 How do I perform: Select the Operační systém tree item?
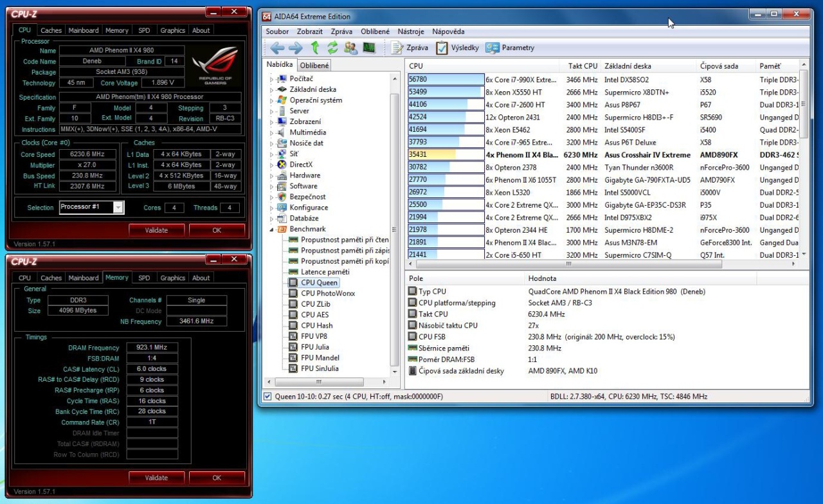click(316, 100)
